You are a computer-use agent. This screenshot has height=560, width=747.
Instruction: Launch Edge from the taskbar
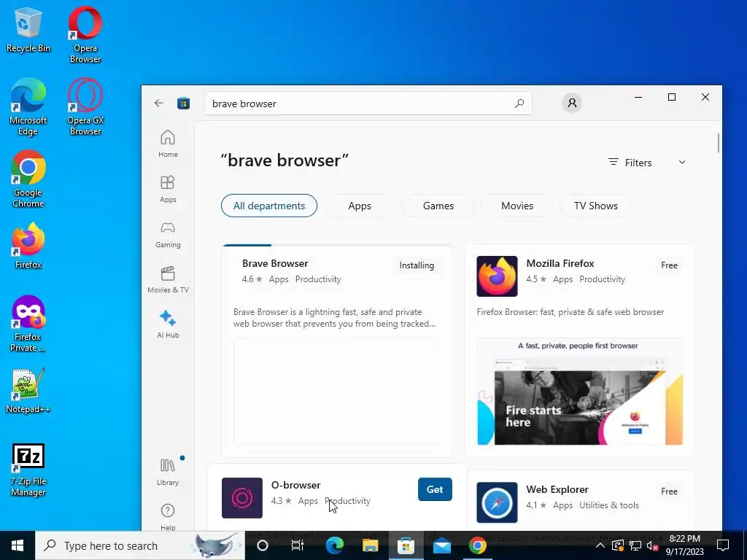334,545
